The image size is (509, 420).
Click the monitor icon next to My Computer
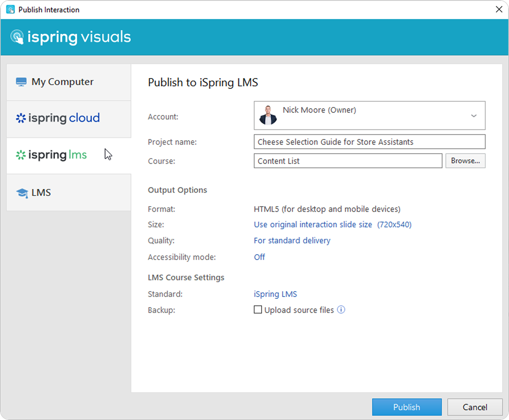click(x=21, y=82)
